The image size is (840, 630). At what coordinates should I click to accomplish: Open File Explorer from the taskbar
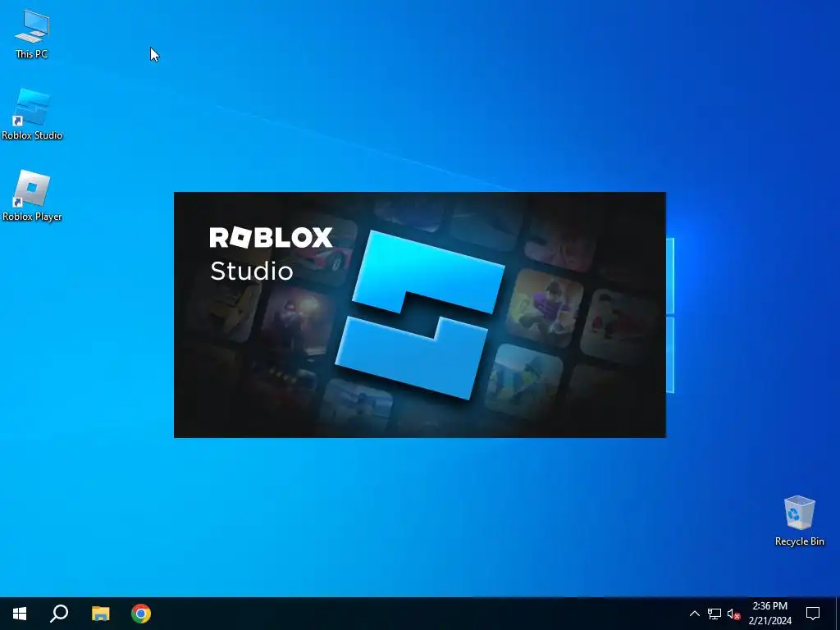[x=100, y=614]
